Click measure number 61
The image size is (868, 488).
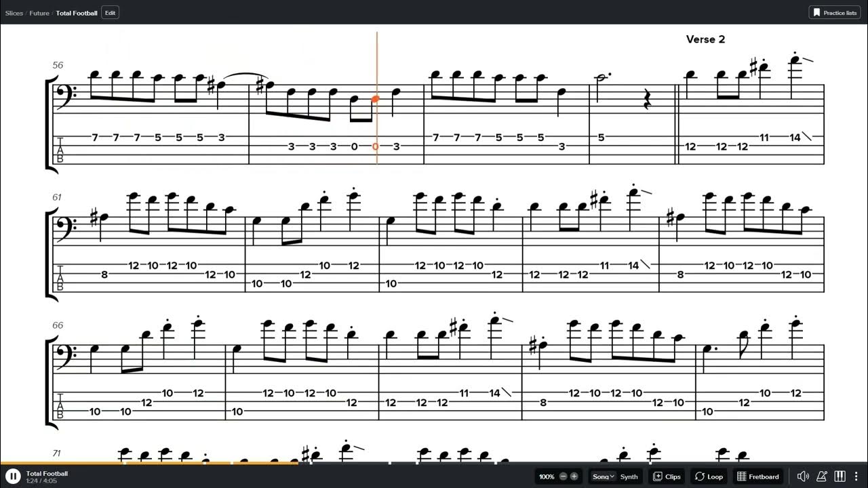tap(57, 197)
